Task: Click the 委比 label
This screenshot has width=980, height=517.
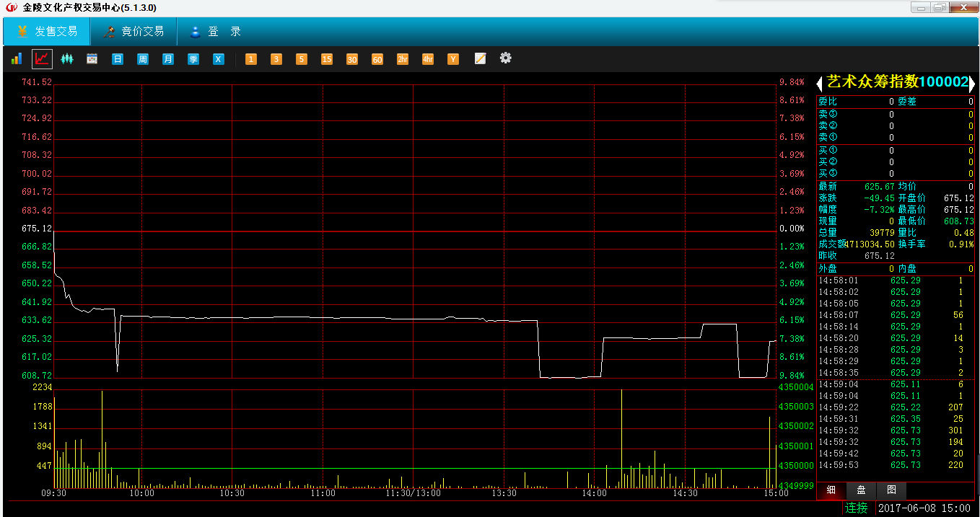Action: point(828,102)
